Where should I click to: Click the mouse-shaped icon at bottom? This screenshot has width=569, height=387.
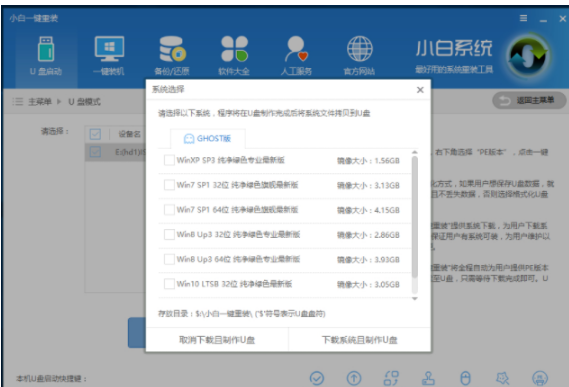click(465, 378)
